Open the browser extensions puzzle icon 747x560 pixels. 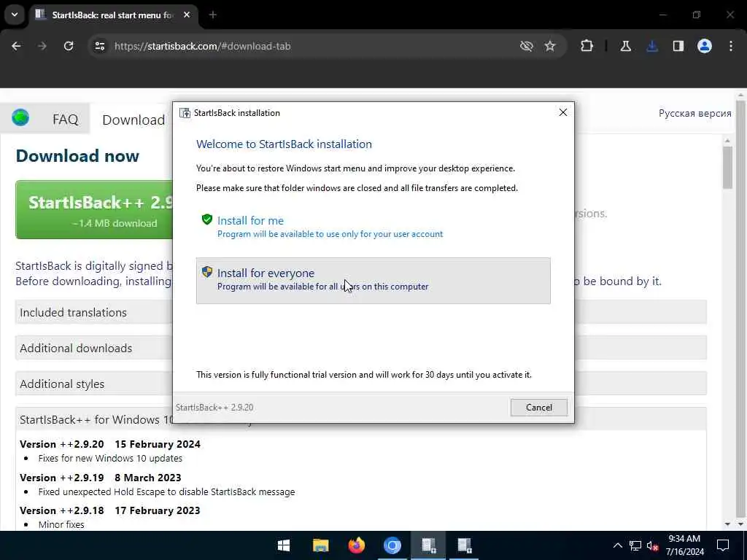tap(587, 46)
